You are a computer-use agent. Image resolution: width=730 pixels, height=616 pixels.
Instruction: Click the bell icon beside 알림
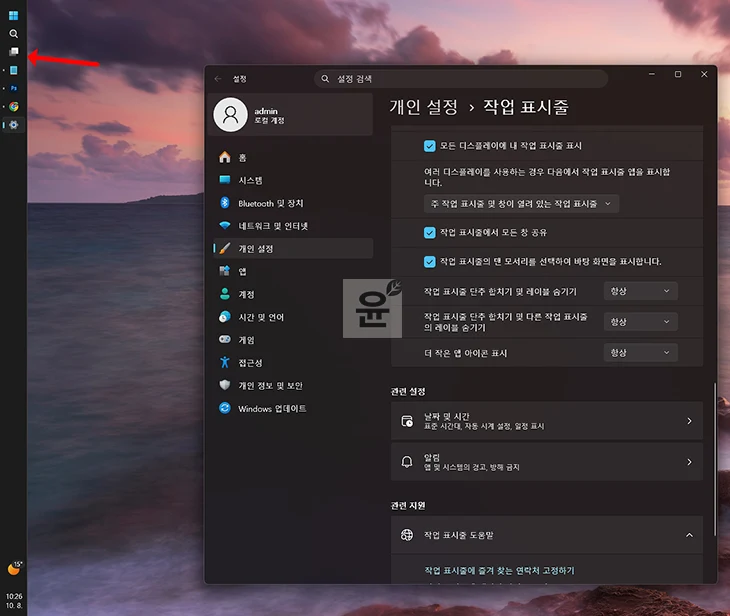click(407, 462)
